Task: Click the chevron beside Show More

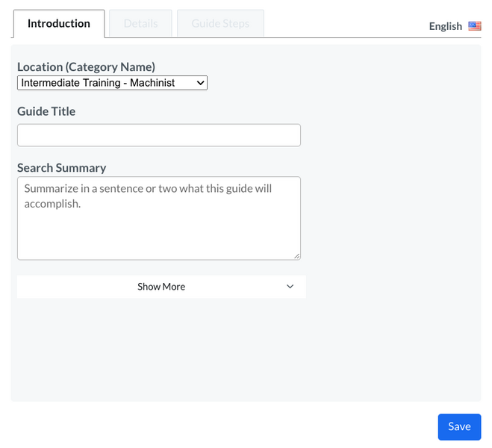Action: point(290,287)
